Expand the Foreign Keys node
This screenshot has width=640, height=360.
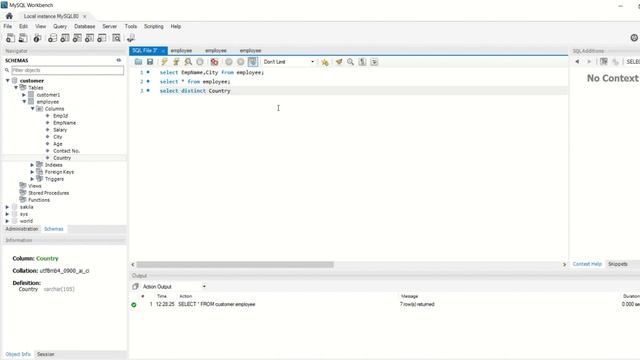(32, 172)
